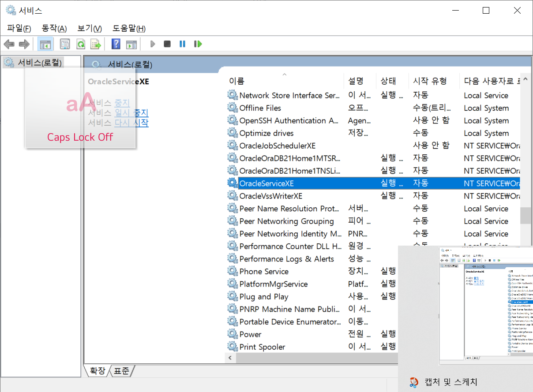Click the Refresh toolbar icon
The width and height of the screenshot is (533, 392).
80,44
